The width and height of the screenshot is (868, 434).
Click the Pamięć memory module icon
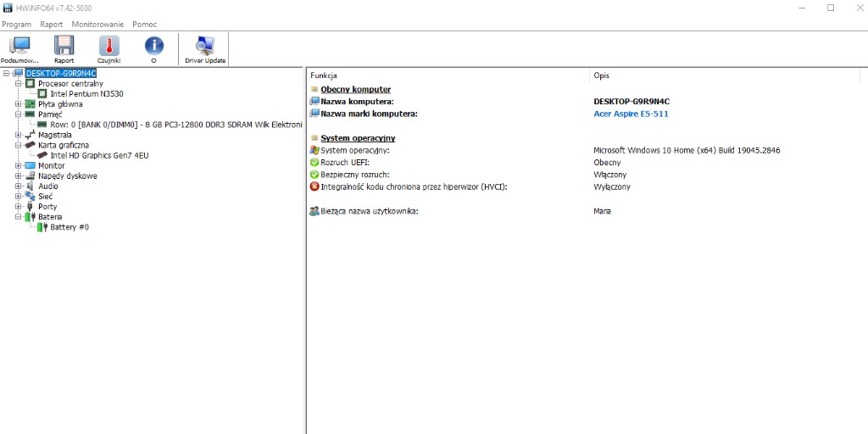[30, 114]
